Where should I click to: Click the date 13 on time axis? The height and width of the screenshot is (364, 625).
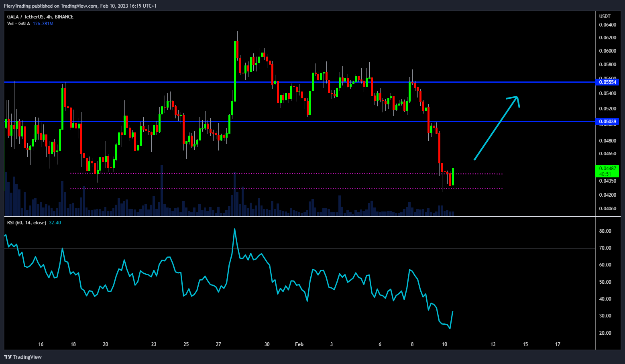493,344
